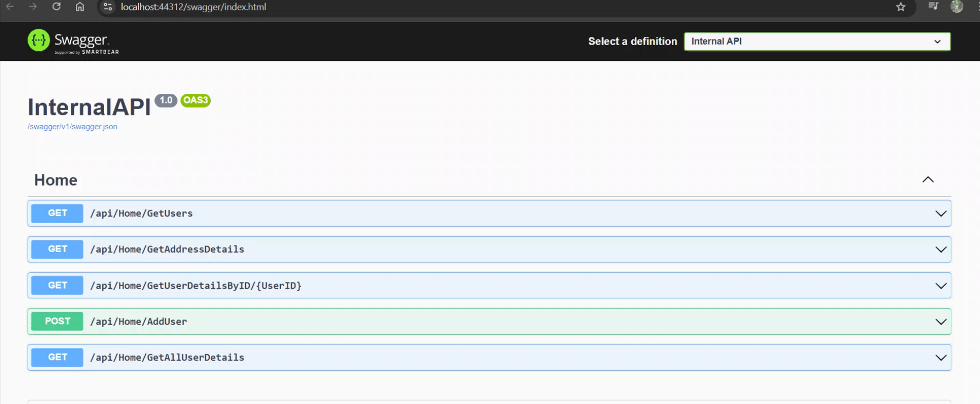Go forward with the browser forward arrow
The width and height of the screenshot is (980, 404).
click(33, 7)
